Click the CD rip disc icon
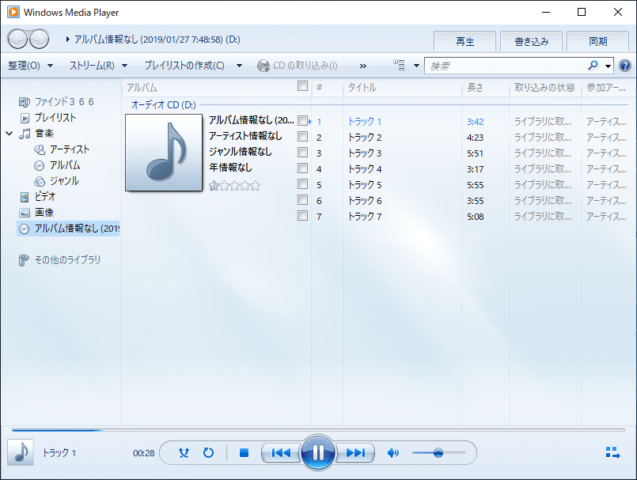Screen dimensions: 637x480 click(263, 65)
